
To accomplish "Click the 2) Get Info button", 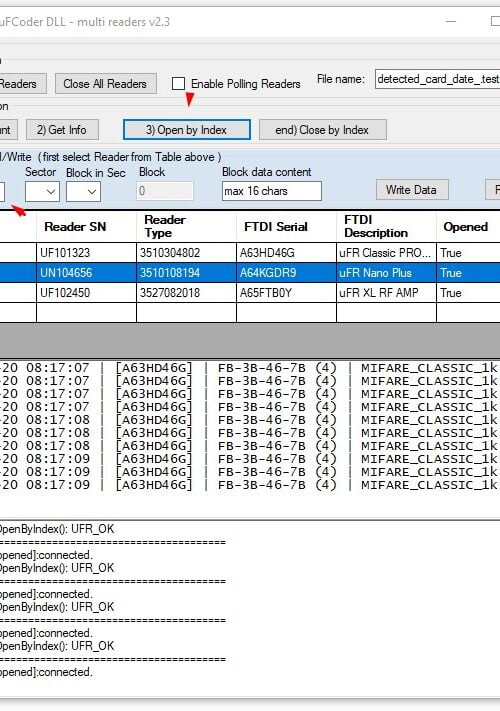I will (x=62, y=130).
